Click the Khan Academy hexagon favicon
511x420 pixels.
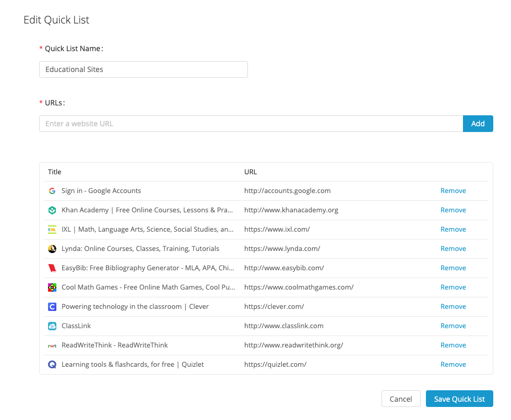click(52, 210)
